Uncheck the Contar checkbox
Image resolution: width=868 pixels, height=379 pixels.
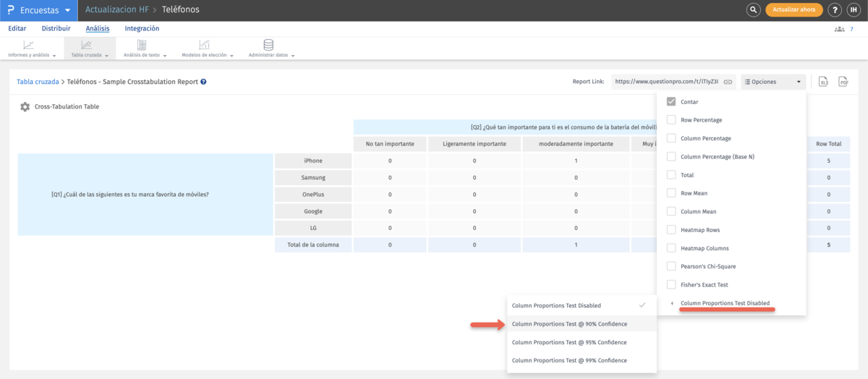click(x=671, y=102)
